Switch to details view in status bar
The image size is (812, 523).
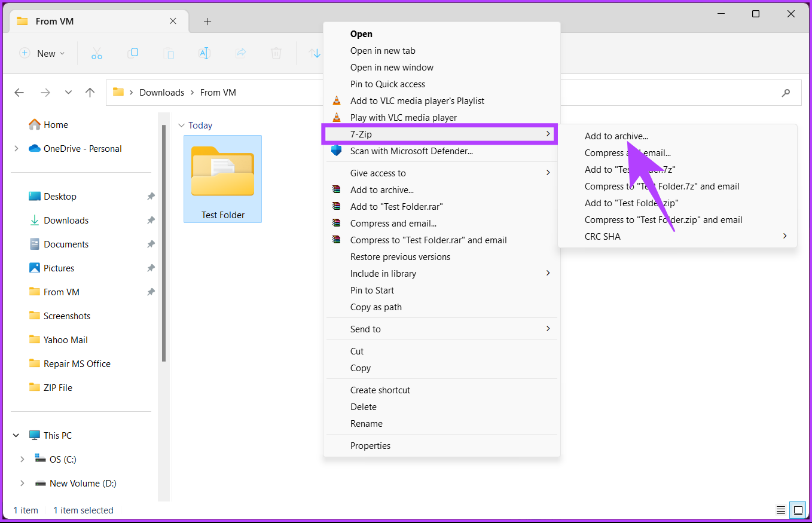click(781, 510)
